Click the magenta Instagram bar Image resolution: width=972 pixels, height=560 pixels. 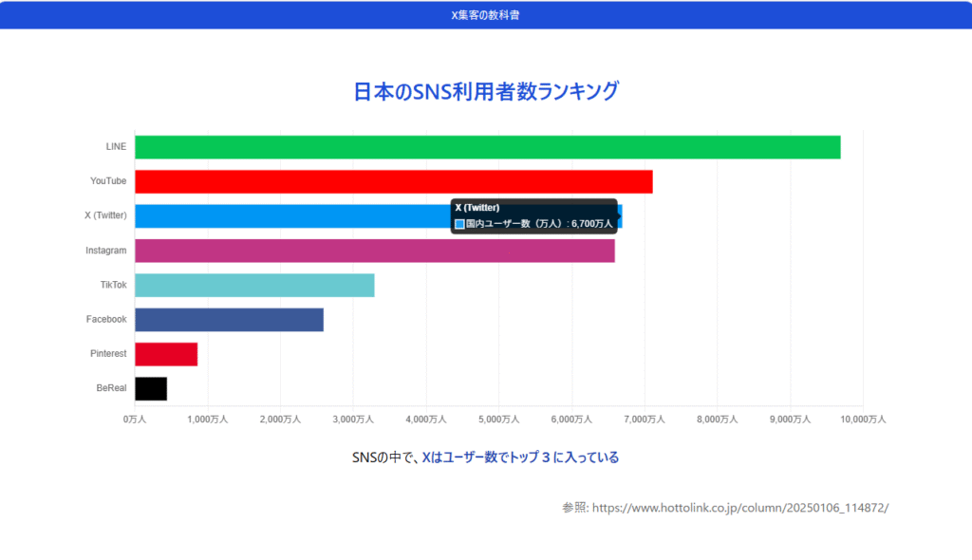tap(374, 251)
